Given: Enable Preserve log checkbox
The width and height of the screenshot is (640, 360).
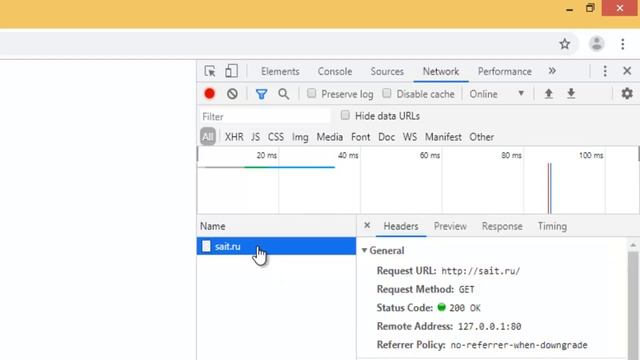Looking at the screenshot, I should click(x=311, y=93).
